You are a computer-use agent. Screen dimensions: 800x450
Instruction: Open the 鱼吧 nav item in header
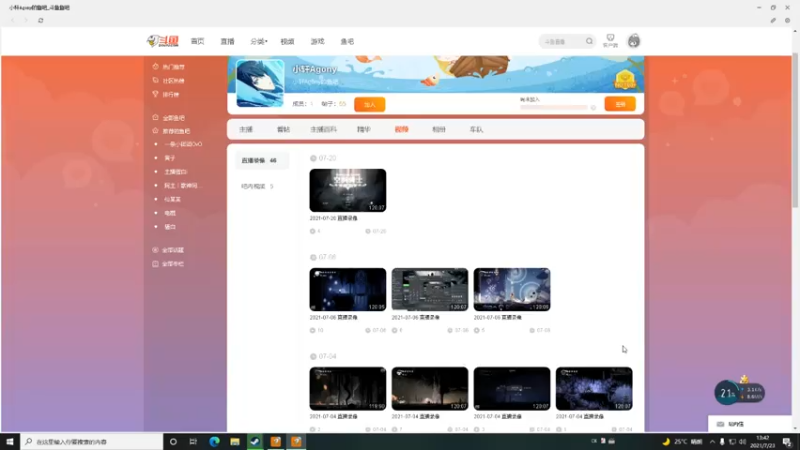click(347, 41)
